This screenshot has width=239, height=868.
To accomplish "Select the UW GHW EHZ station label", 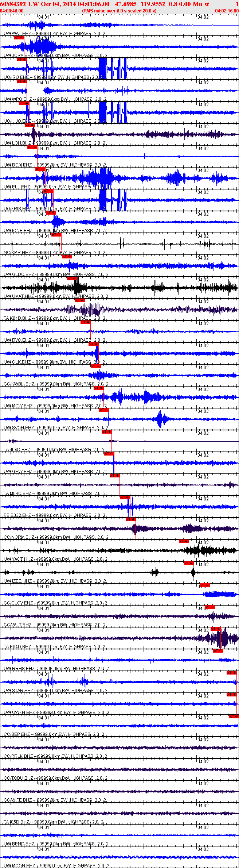I will coord(55,471).
